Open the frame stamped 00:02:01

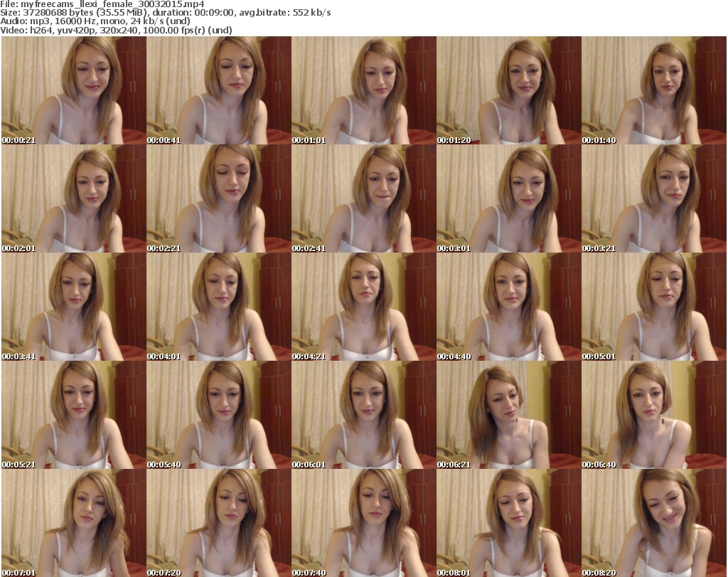point(74,198)
